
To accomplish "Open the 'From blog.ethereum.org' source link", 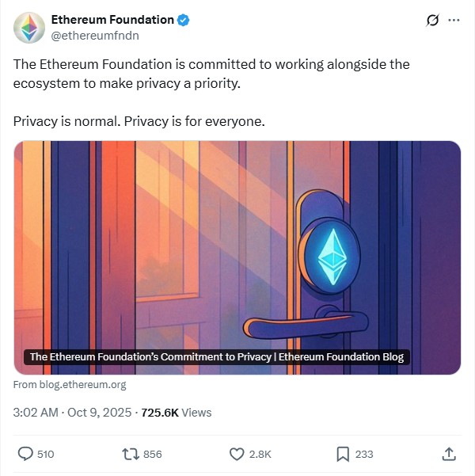I will pyautogui.click(x=70, y=385).
